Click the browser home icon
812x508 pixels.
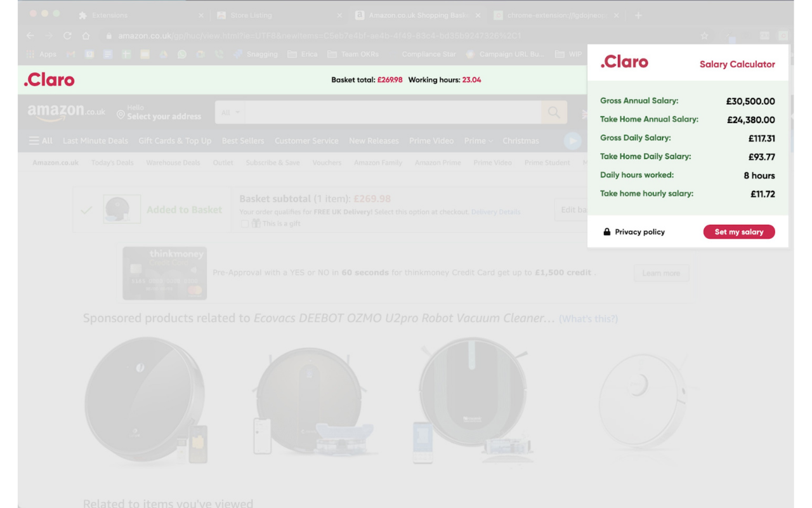click(x=86, y=36)
